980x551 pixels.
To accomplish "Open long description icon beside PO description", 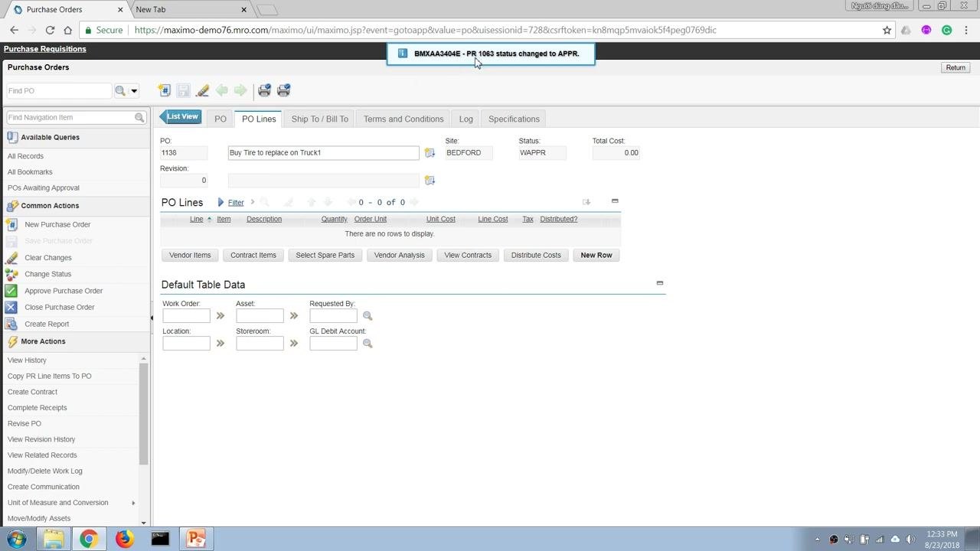I will (x=430, y=153).
